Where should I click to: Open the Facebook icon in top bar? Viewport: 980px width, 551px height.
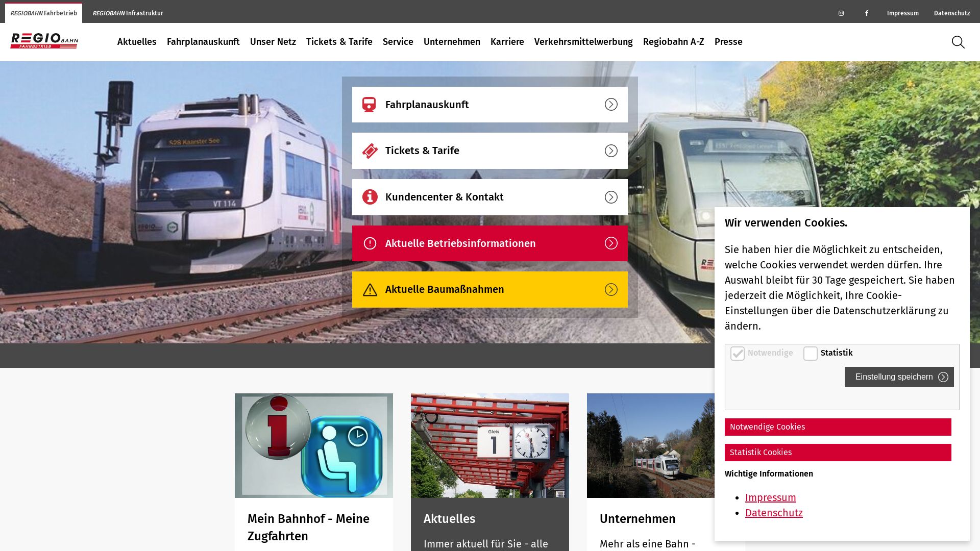[x=867, y=13]
